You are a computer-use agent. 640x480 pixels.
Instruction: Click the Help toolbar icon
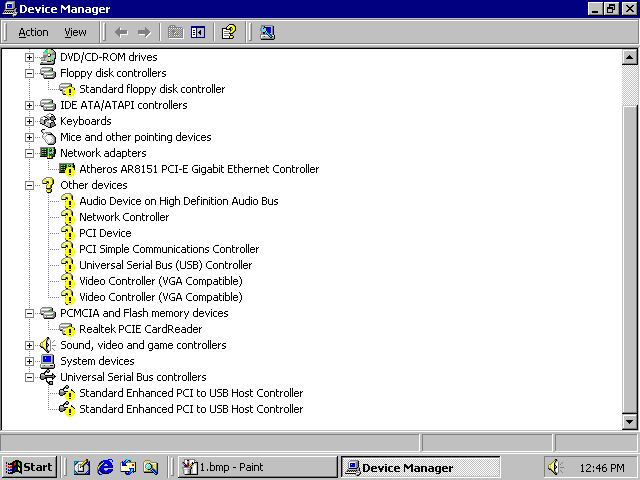click(x=229, y=32)
